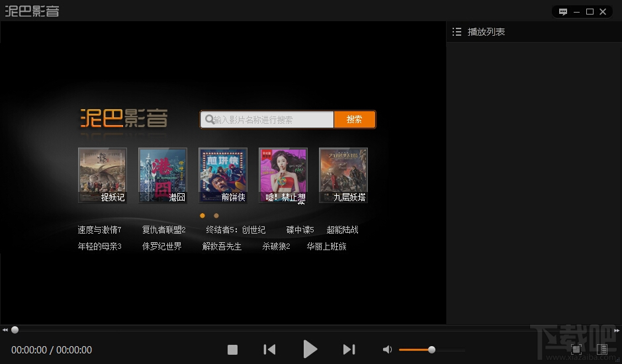622x364 pixels.
Task: Toggle the playlist panel icon
Action: (602, 349)
